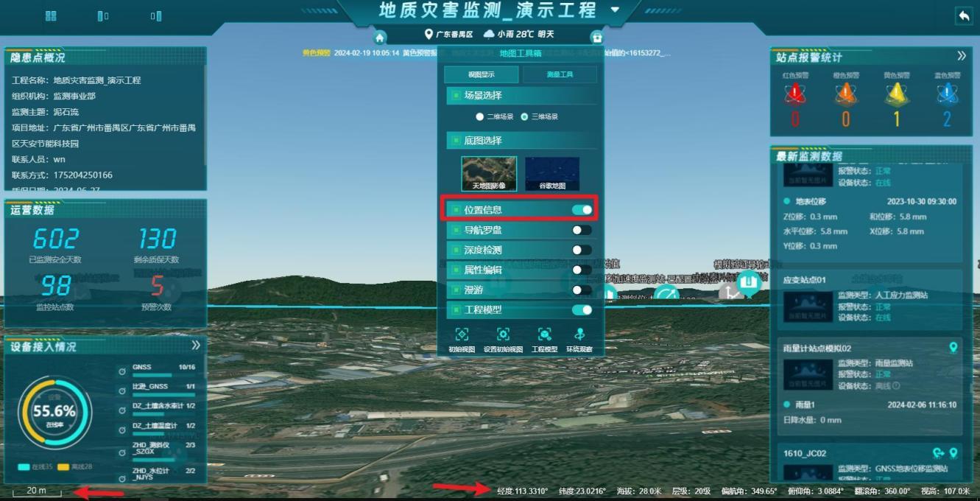This screenshot has height=501, width=980.
Task: Enable the 导航罗盘 compass toggle
Action: 582,230
